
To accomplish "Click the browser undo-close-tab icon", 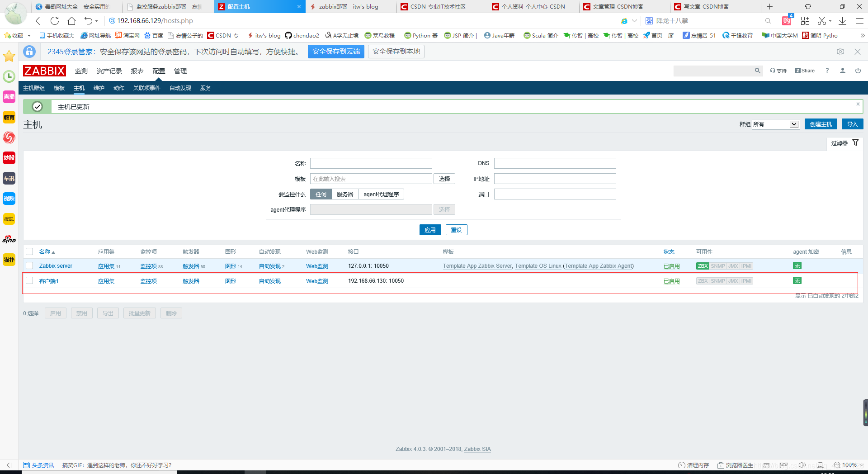I will (x=88, y=21).
